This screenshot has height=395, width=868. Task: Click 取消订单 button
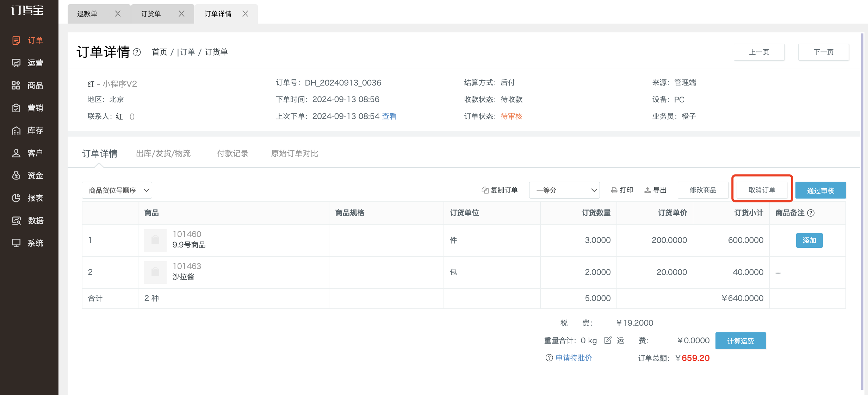pyautogui.click(x=762, y=190)
